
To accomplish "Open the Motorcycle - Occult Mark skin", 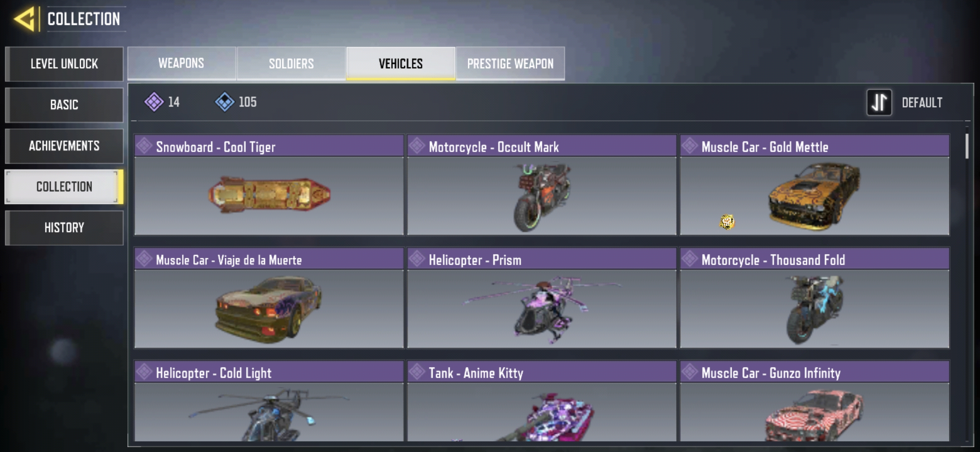I will click(x=542, y=185).
